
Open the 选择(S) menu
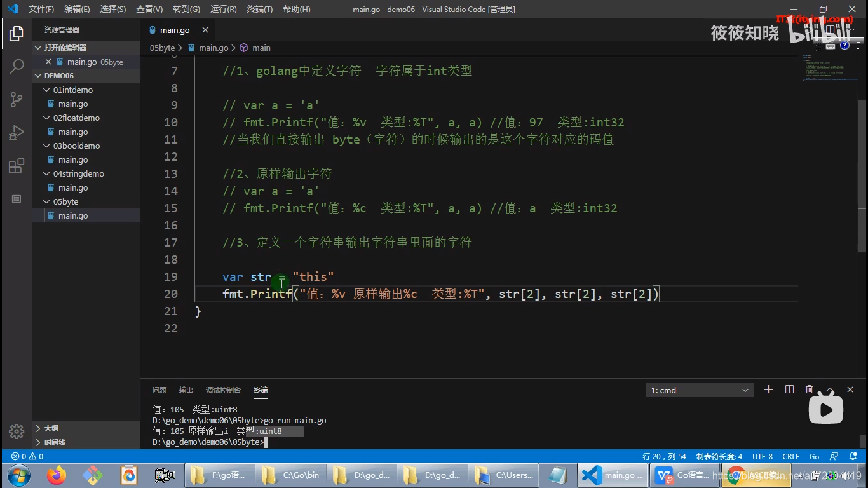[x=113, y=9]
